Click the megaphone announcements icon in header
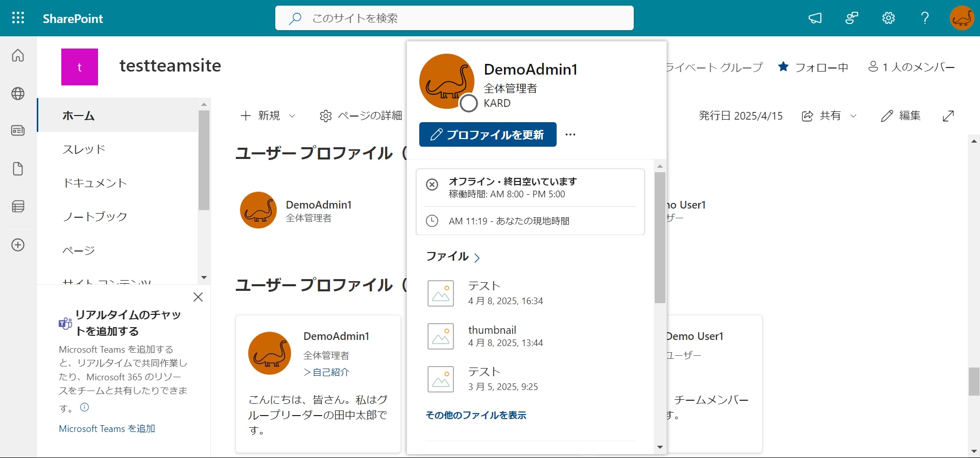The width and height of the screenshot is (980, 458). coord(815,18)
